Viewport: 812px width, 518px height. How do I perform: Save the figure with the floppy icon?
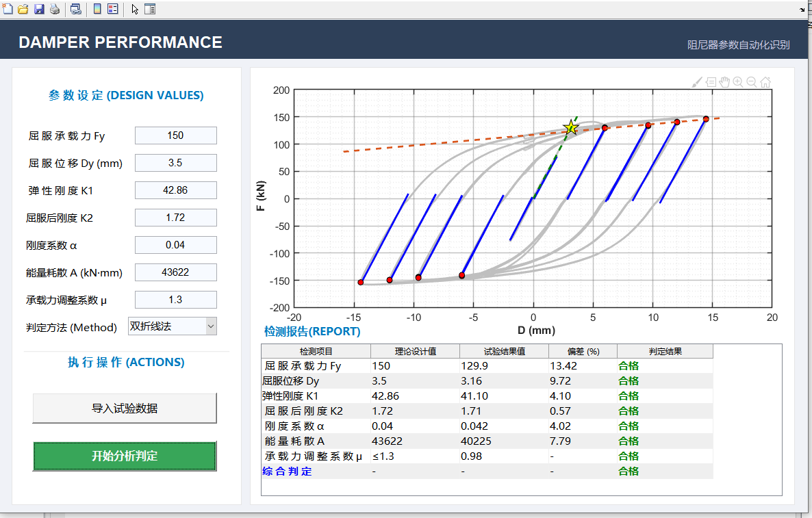coord(39,9)
